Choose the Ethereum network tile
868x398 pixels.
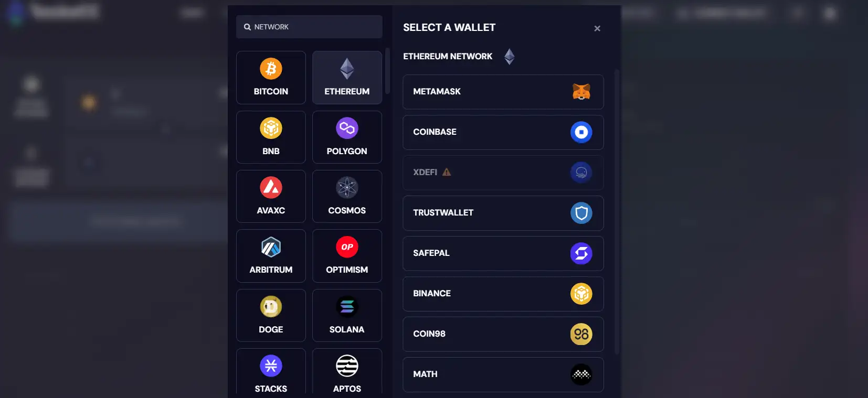click(347, 78)
